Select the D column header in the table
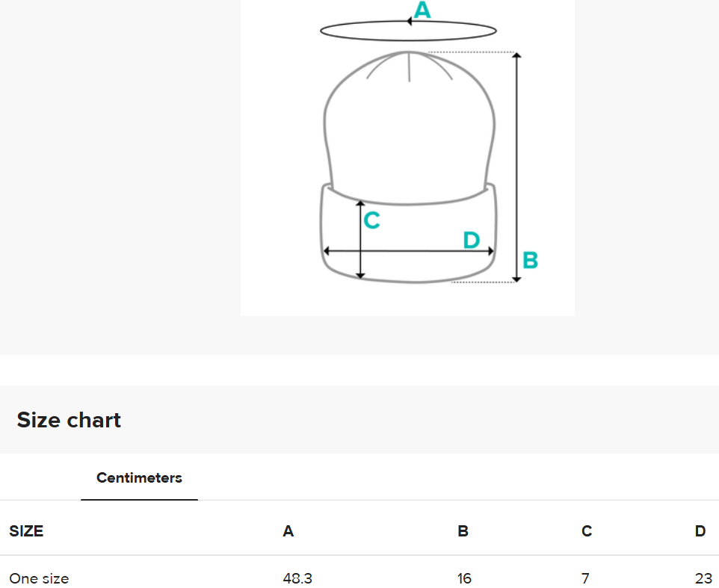Viewport: 719px width, 588px height. (x=700, y=530)
